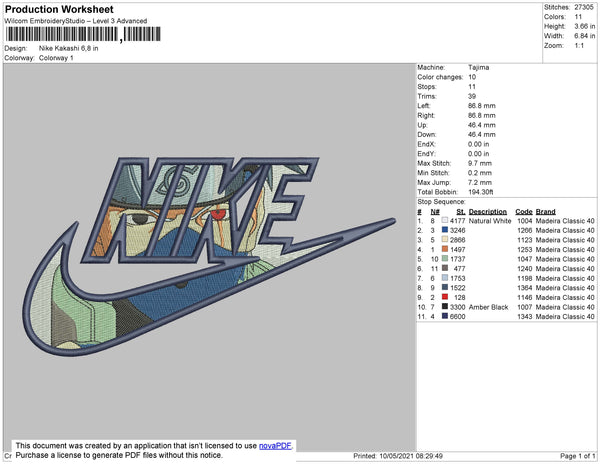Click the Stitches count value 27305

coord(584,7)
